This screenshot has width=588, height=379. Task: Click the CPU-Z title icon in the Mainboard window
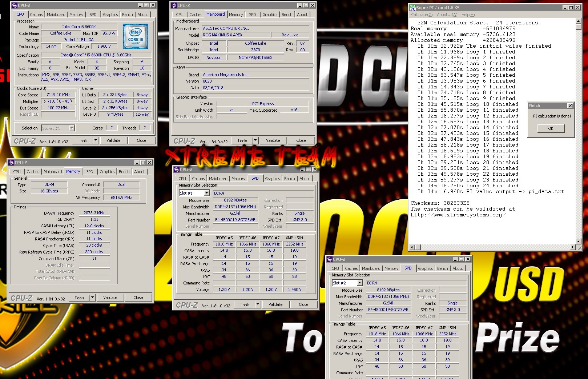click(x=174, y=5)
